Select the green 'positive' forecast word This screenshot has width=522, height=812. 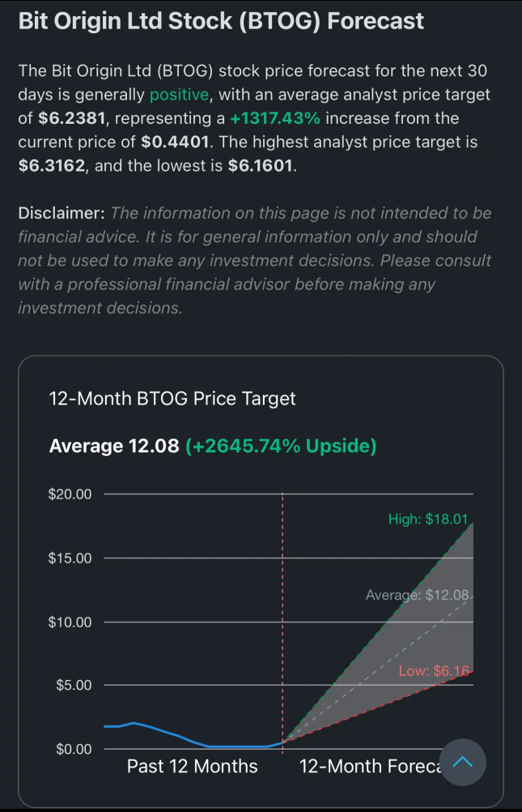point(179,94)
